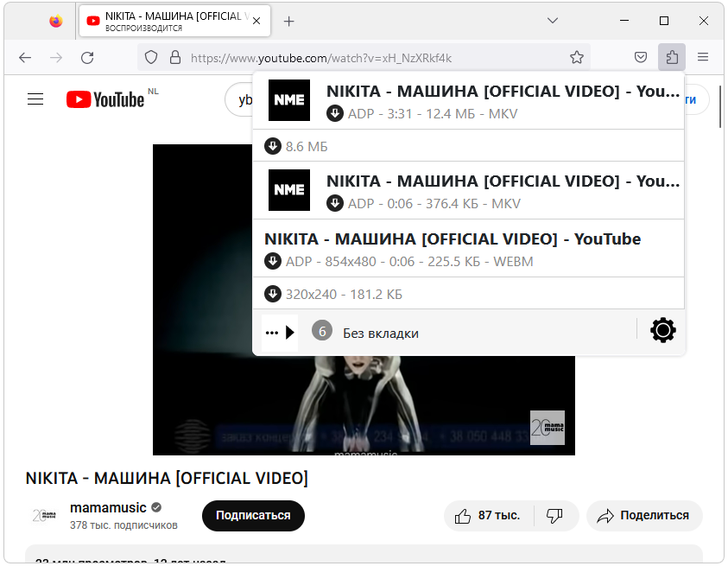
Task: Click title of 12.4 МБ MKV entry
Action: [503, 92]
